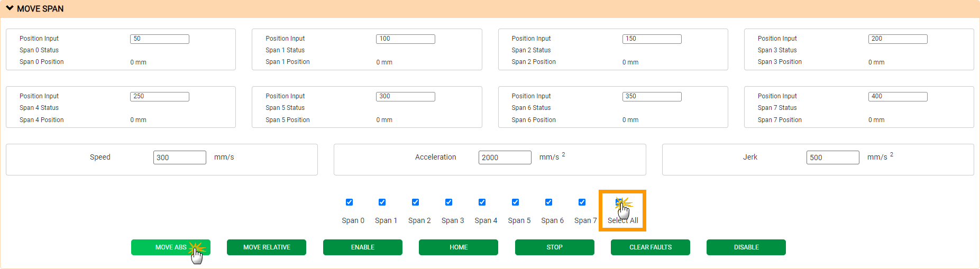The width and height of the screenshot is (980, 269).
Task: Click the CLEAR FAULTS button
Action: [650, 247]
